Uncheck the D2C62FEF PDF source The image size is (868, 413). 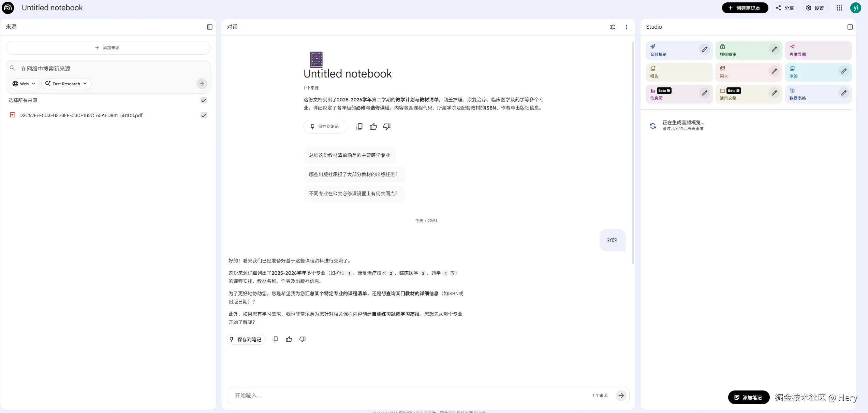coord(203,115)
